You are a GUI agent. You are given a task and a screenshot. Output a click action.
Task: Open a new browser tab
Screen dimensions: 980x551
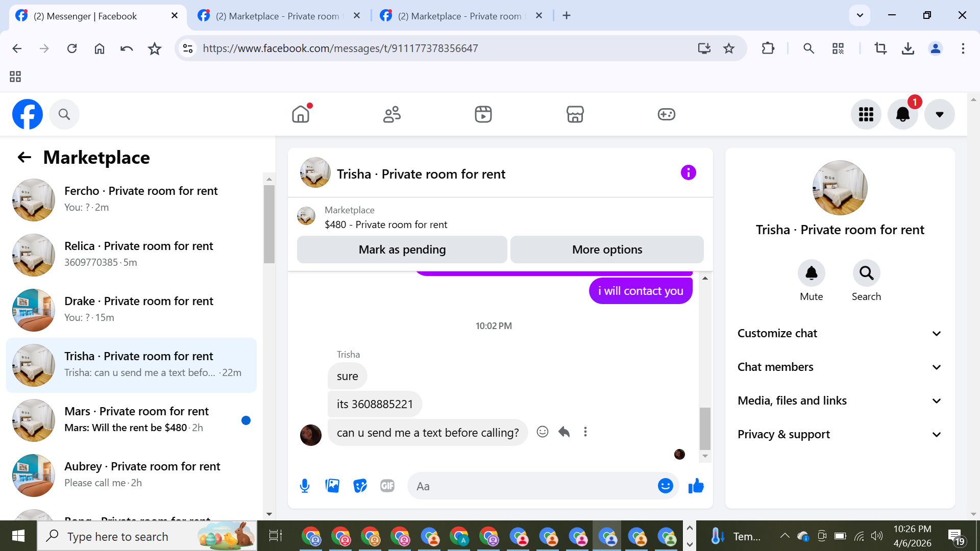click(x=567, y=16)
